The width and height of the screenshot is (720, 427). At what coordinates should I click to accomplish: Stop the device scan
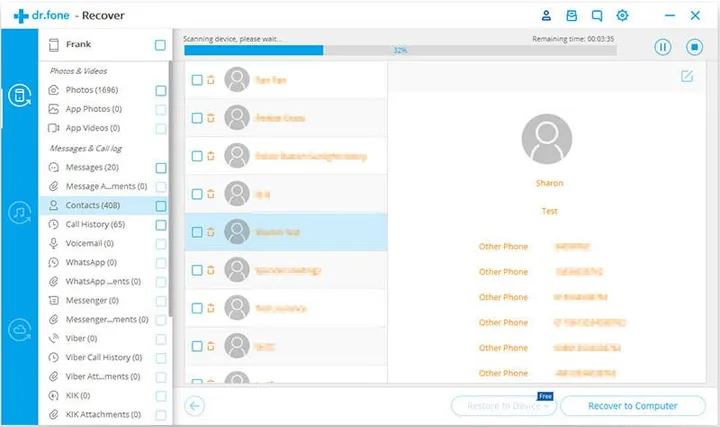(694, 47)
